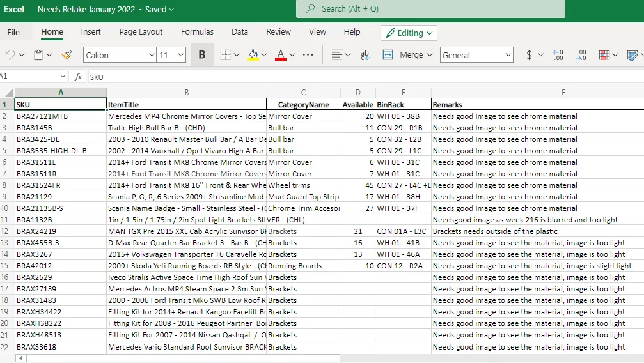Open the Help tab
Viewport: 644px width, 363px height.
click(352, 31)
